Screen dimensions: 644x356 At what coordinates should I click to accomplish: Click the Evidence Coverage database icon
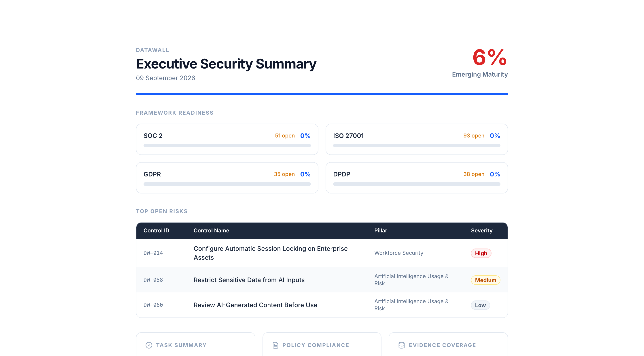[402, 345]
